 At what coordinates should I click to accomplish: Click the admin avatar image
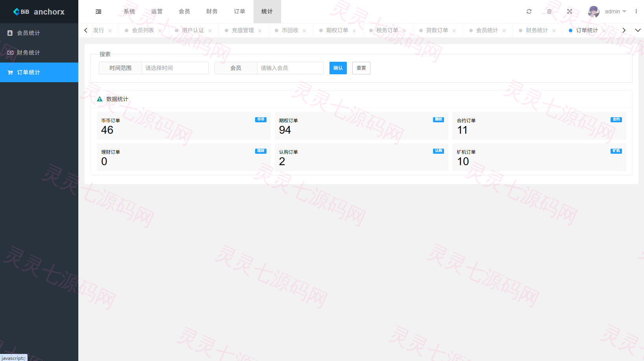594,11
